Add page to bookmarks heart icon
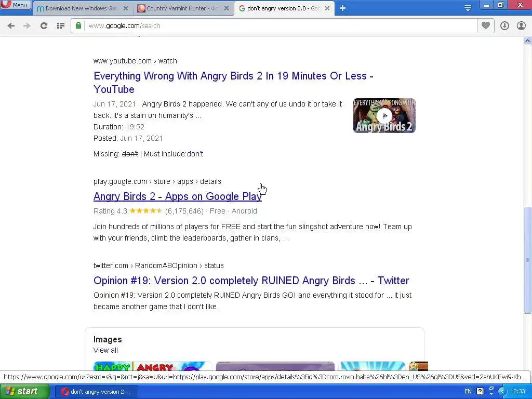 click(x=486, y=25)
